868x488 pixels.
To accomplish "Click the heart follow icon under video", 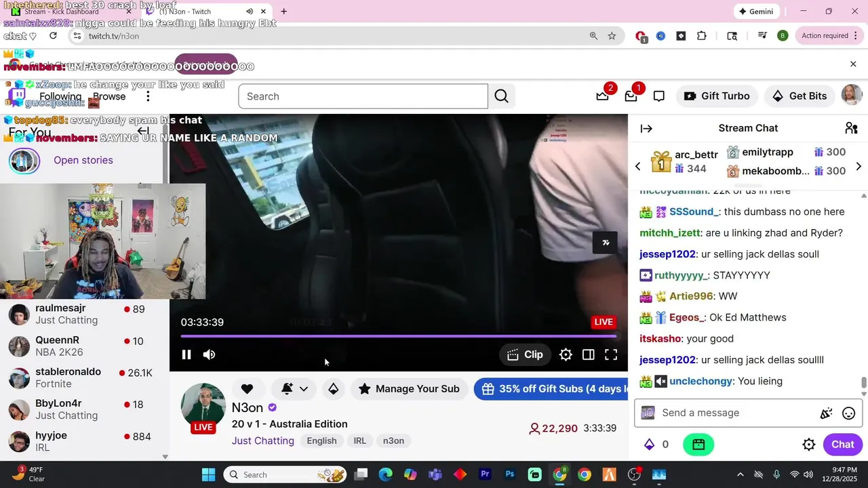I will 247,388.
